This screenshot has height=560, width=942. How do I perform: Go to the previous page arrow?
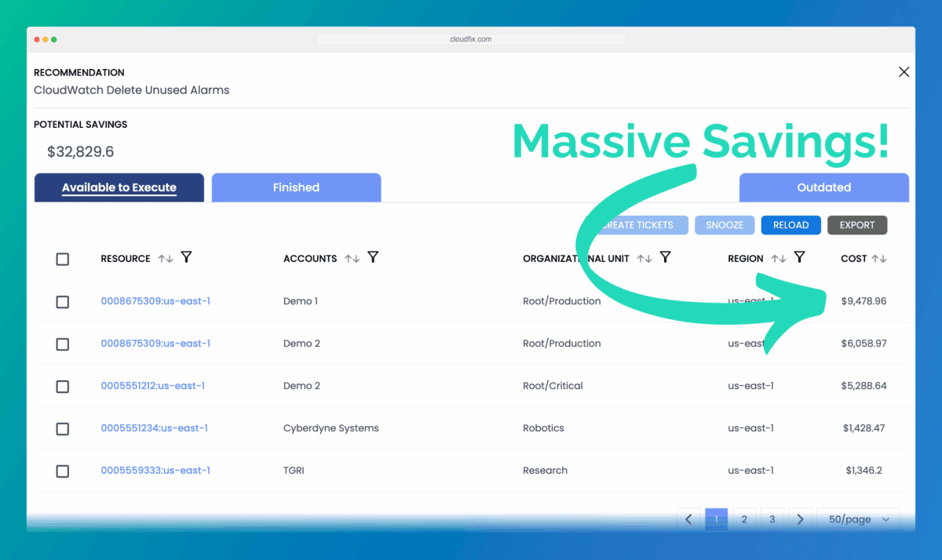pyautogui.click(x=688, y=519)
